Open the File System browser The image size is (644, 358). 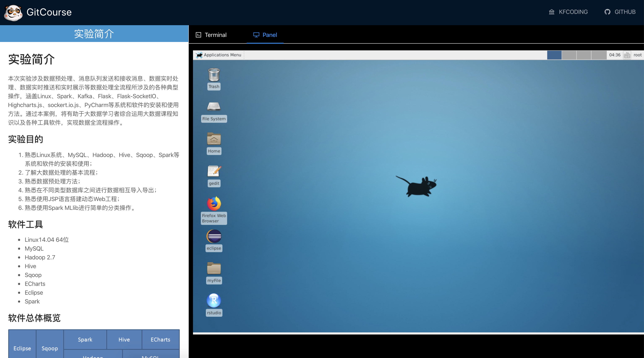[x=214, y=111]
